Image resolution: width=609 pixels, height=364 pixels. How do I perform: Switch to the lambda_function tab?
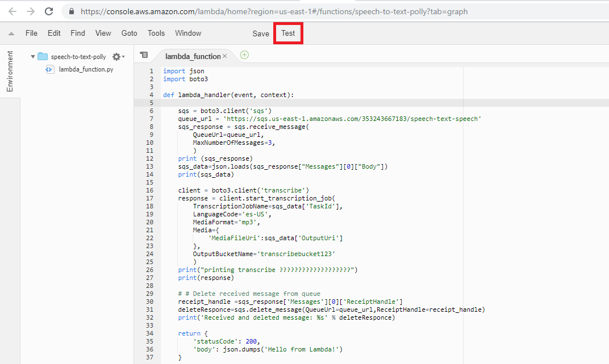coord(193,56)
